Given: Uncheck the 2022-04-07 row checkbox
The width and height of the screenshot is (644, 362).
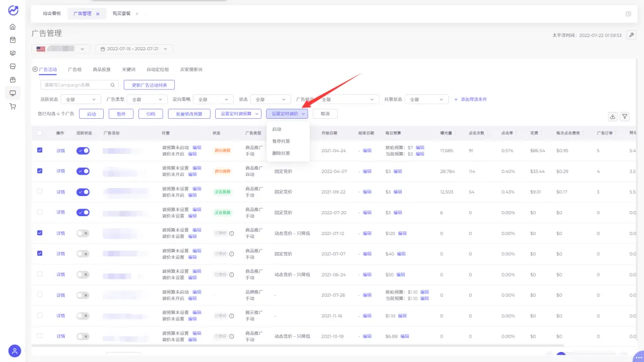Looking at the screenshot, I should point(40,171).
